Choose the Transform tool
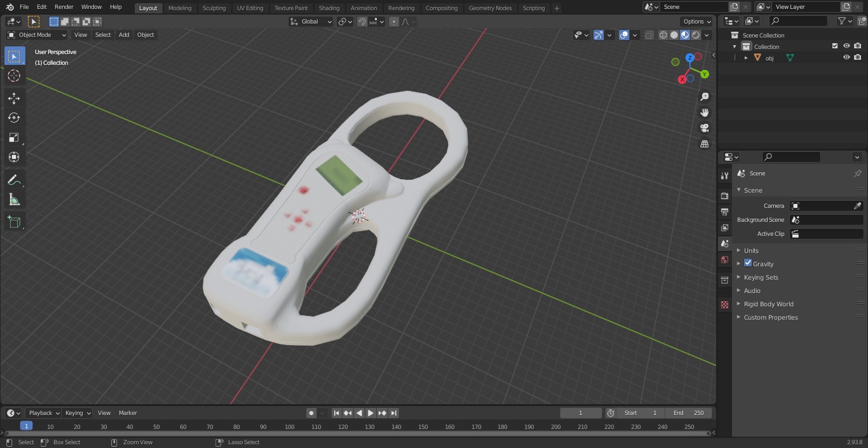Image resolution: width=868 pixels, height=448 pixels. tap(14, 157)
